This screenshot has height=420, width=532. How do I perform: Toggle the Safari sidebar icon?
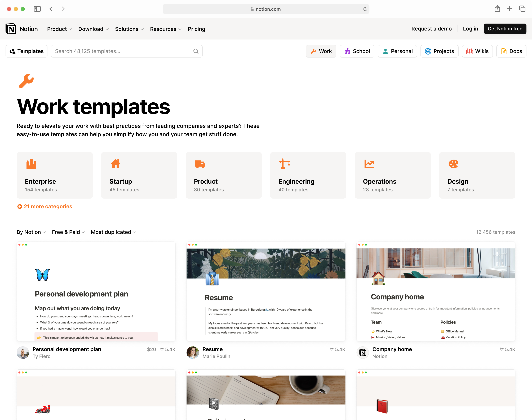click(37, 9)
